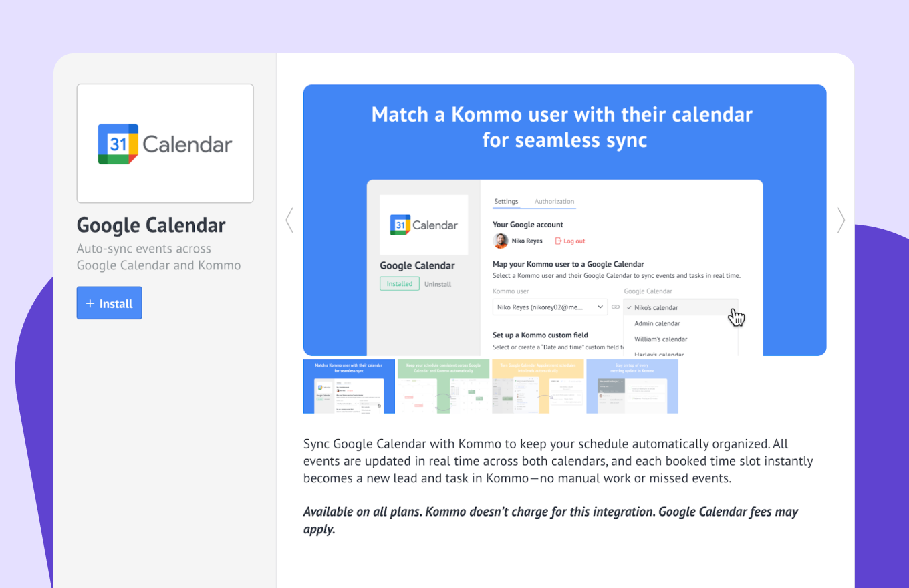Click the red Log out link
Screen dimensions: 909x588
570,241
